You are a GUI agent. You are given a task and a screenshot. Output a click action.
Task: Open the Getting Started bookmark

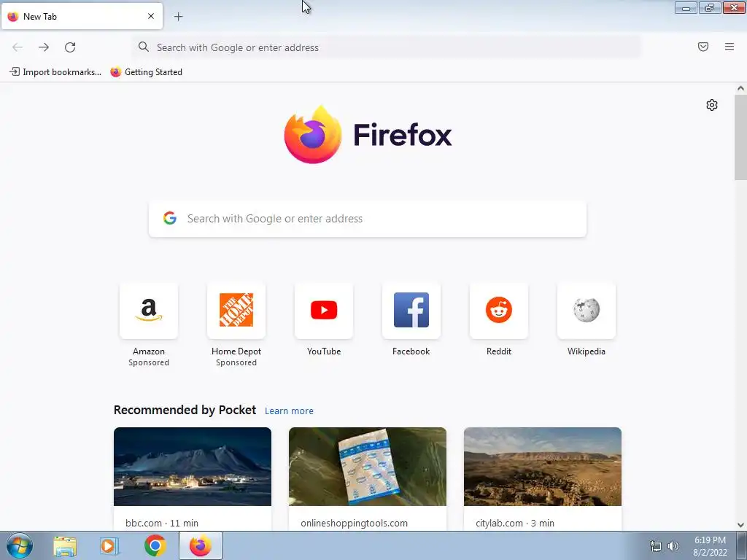[146, 72]
